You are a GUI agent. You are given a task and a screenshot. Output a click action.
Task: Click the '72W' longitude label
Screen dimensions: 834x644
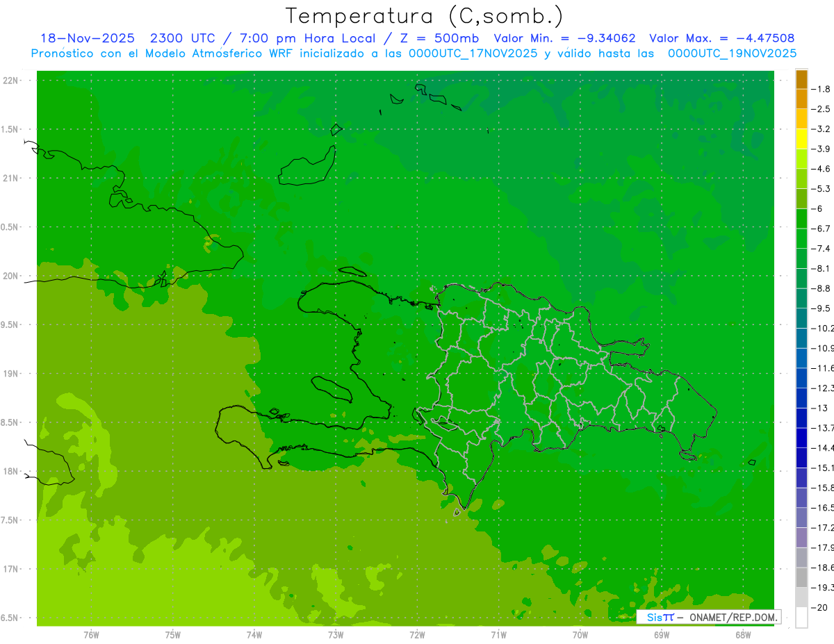pos(417,635)
